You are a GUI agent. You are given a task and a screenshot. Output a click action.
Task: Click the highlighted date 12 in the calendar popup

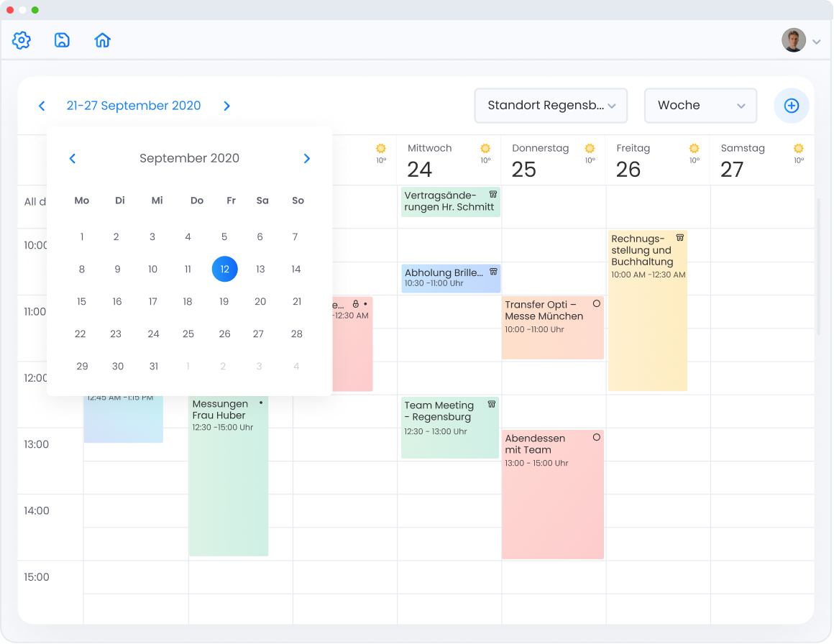224,269
